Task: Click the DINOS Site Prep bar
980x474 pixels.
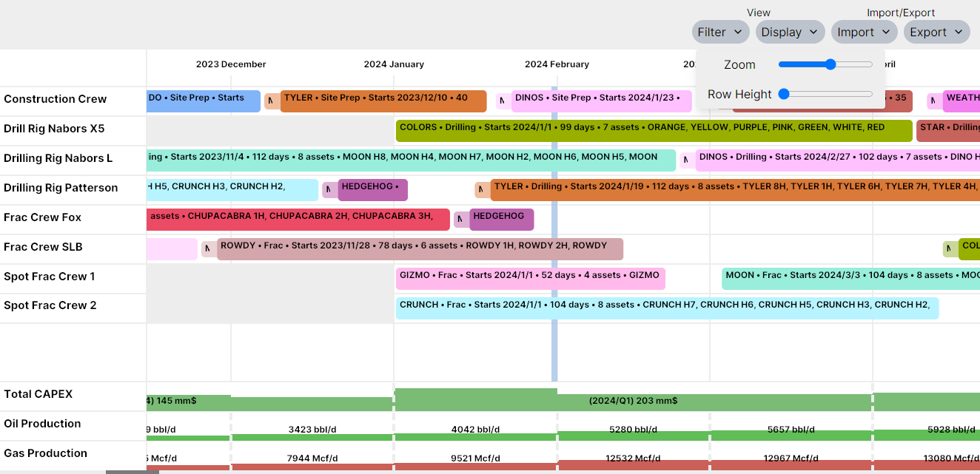Action: click(x=601, y=101)
